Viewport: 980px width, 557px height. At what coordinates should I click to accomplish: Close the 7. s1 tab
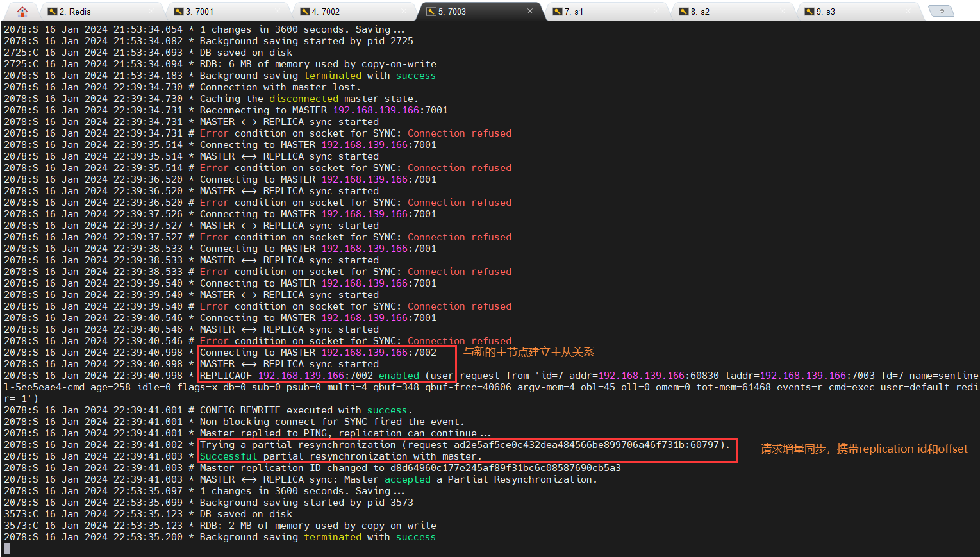point(656,11)
